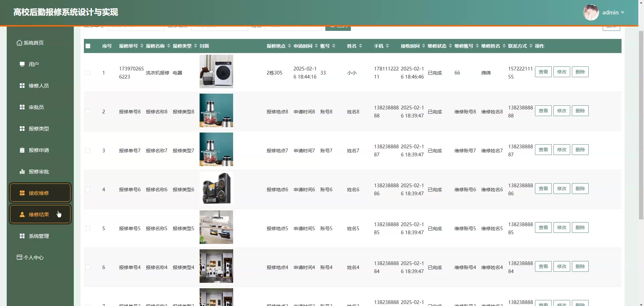The width and height of the screenshot is (644, 306).
Task: Sort by 联系方式 column arrows
Action: (x=531, y=46)
